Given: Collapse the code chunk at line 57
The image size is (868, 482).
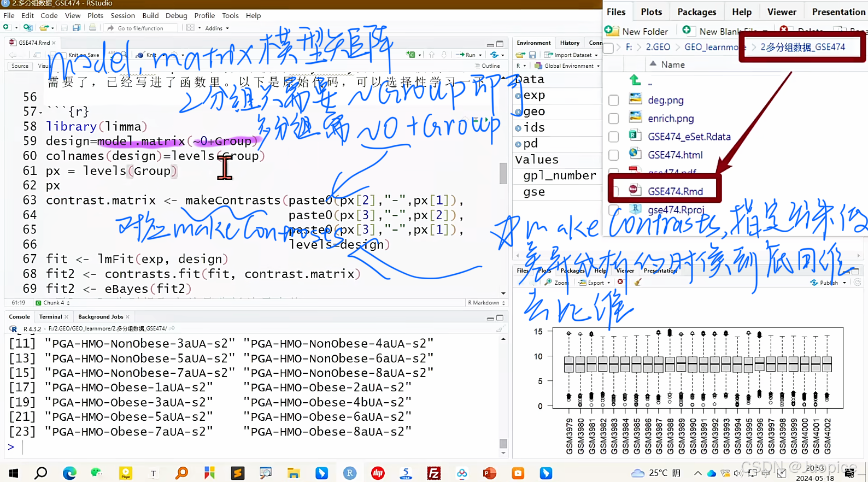Looking at the screenshot, I should [40, 113].
